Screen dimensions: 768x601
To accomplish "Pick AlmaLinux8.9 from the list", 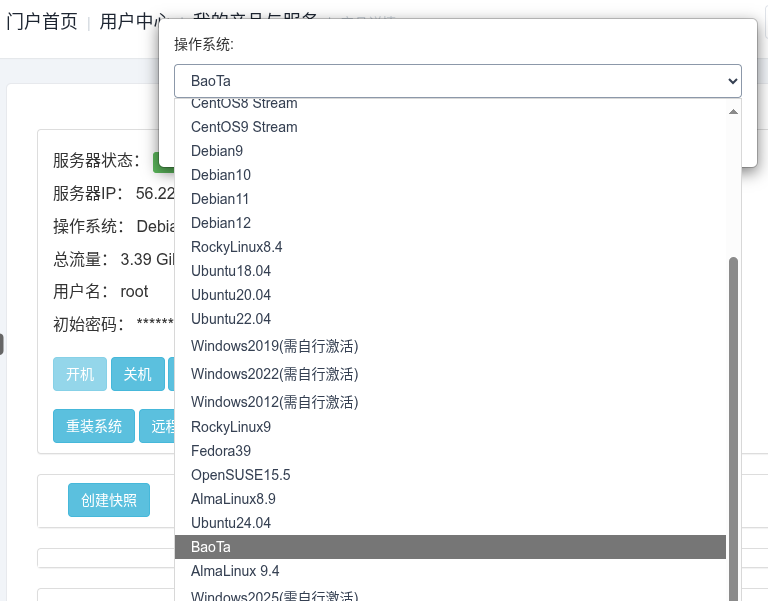I will 450,499.
